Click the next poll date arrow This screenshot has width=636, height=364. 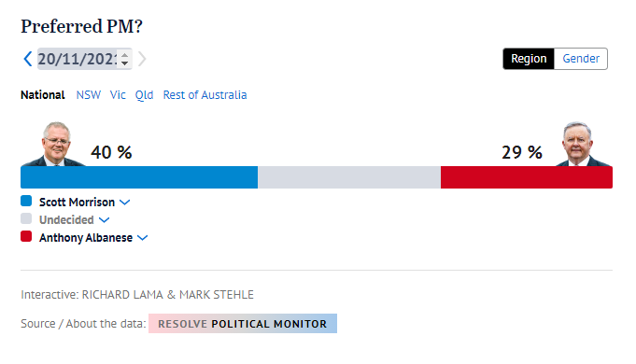tap(142, 59)
